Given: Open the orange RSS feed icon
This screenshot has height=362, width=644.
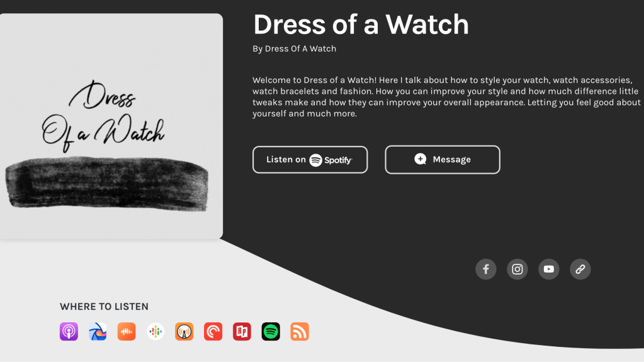Looking at the screenshot, I should point(300,332).
